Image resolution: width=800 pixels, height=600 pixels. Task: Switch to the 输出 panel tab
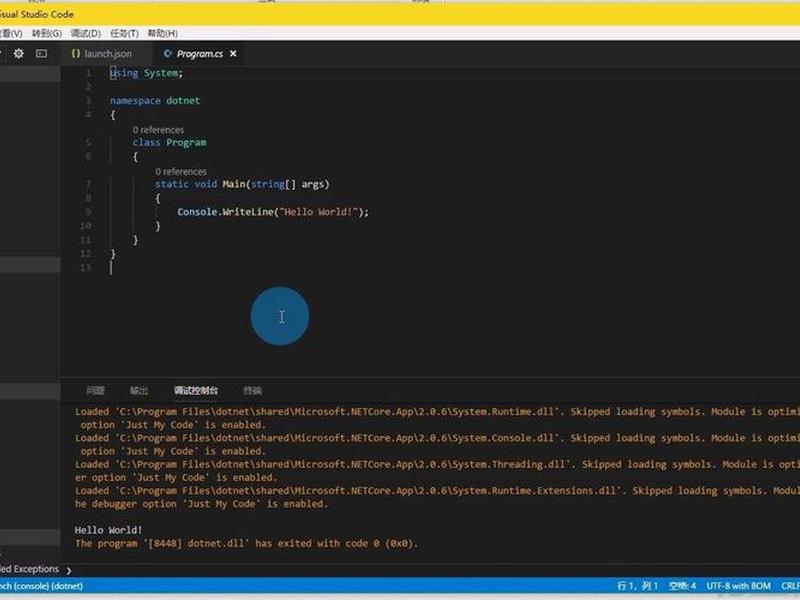(139, 390)
